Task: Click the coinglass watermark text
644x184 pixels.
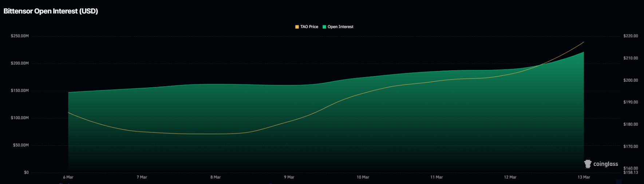Action: 605,164
